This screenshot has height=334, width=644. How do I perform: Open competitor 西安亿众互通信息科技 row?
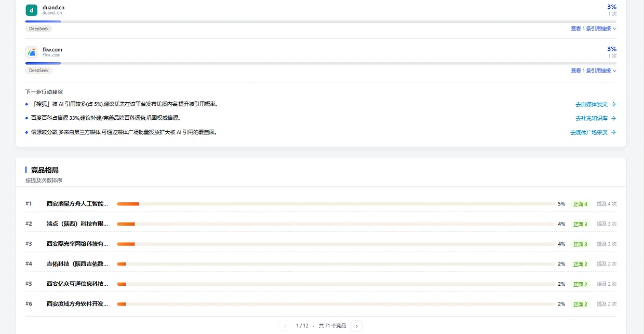[x=321, y=284]
